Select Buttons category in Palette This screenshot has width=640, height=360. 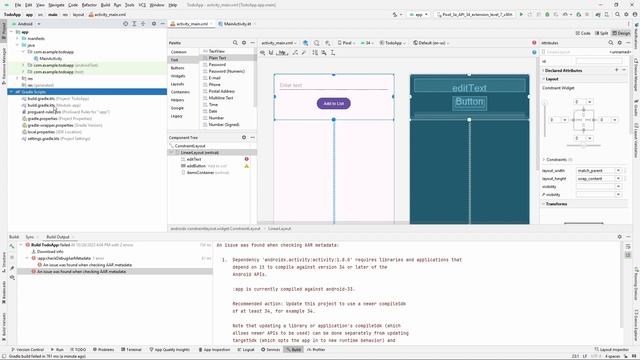coord(177,68)
